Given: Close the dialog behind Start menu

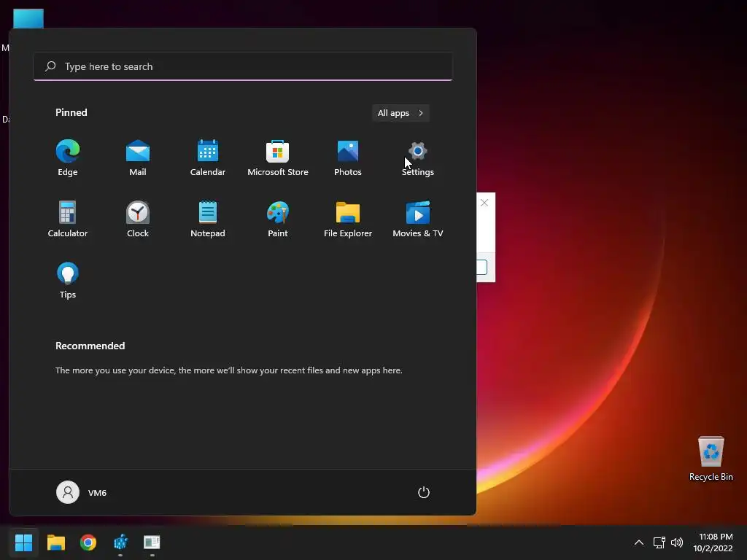Looking at the screenshot, I should click(x=484, y=203).
